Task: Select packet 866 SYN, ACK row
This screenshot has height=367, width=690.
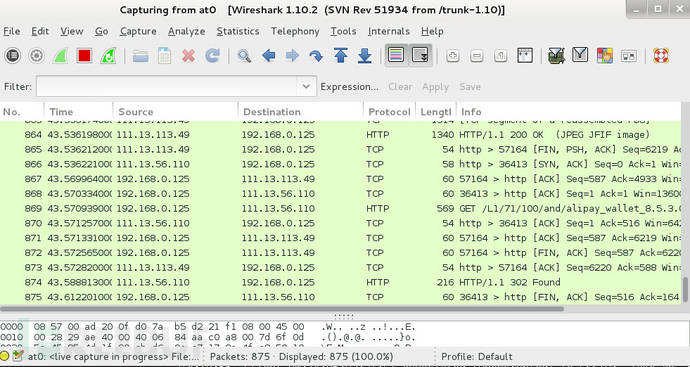Action: [341, 164]
